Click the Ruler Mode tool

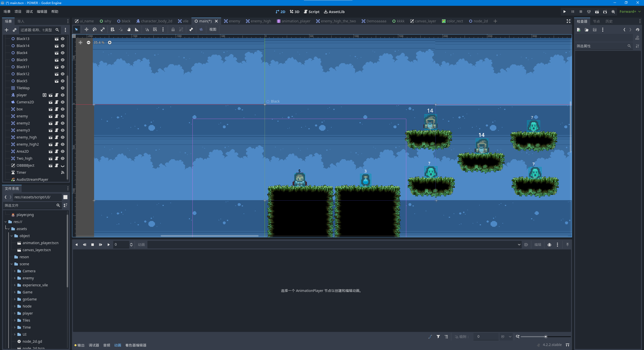(x=137, y=29)
